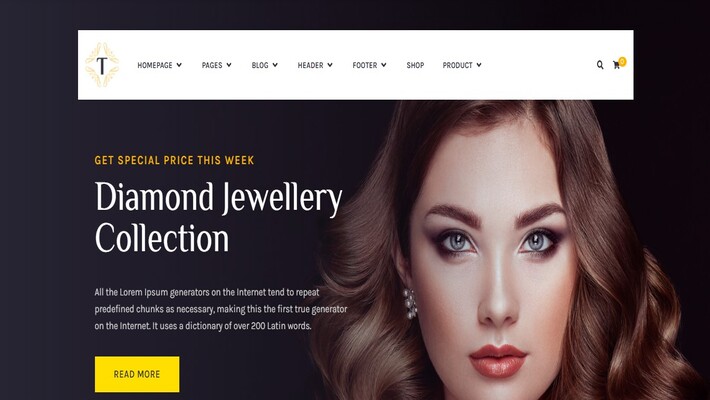Select the Product menu label
The height and width of the screenshot is (400, 710).
click(457, 65)
